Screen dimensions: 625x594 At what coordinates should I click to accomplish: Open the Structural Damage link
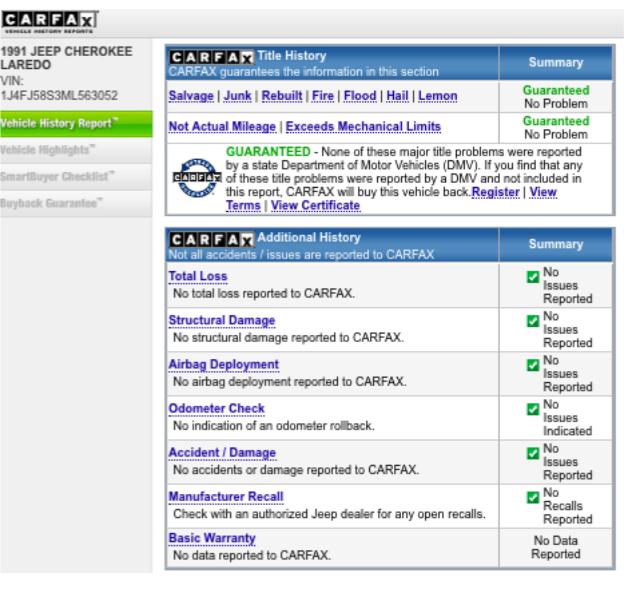tap(222, 321)
